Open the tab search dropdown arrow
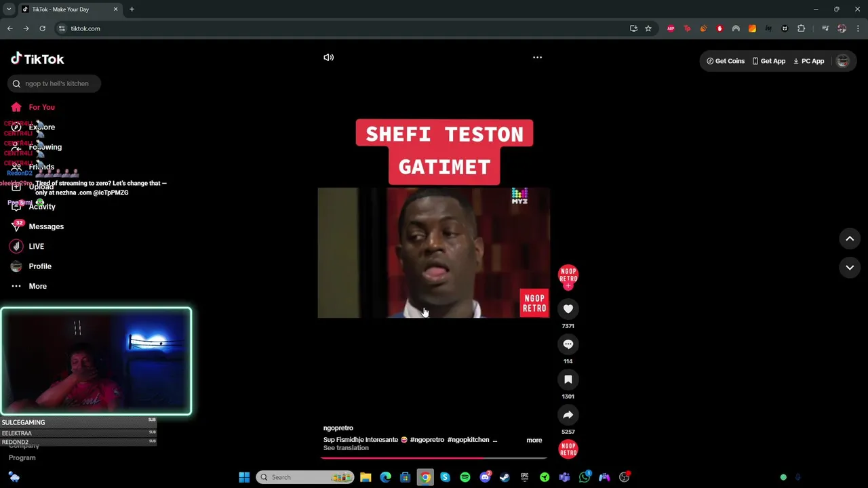 coord(9,9)
